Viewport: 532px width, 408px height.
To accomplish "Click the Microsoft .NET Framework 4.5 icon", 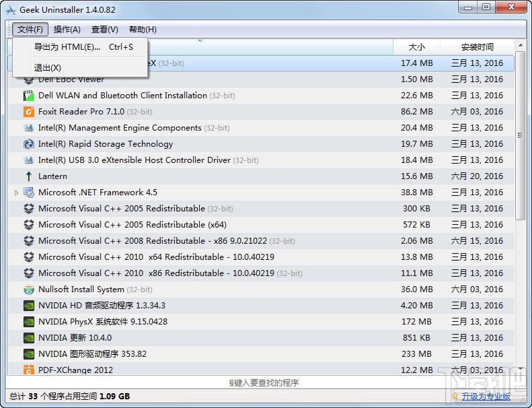I will point(29,193).
